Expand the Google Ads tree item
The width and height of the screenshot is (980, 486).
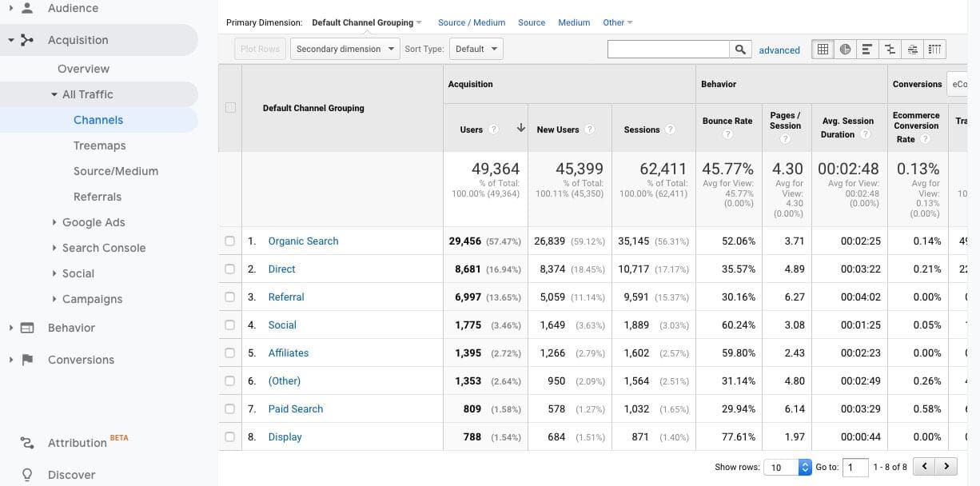[x=54, y=222]
